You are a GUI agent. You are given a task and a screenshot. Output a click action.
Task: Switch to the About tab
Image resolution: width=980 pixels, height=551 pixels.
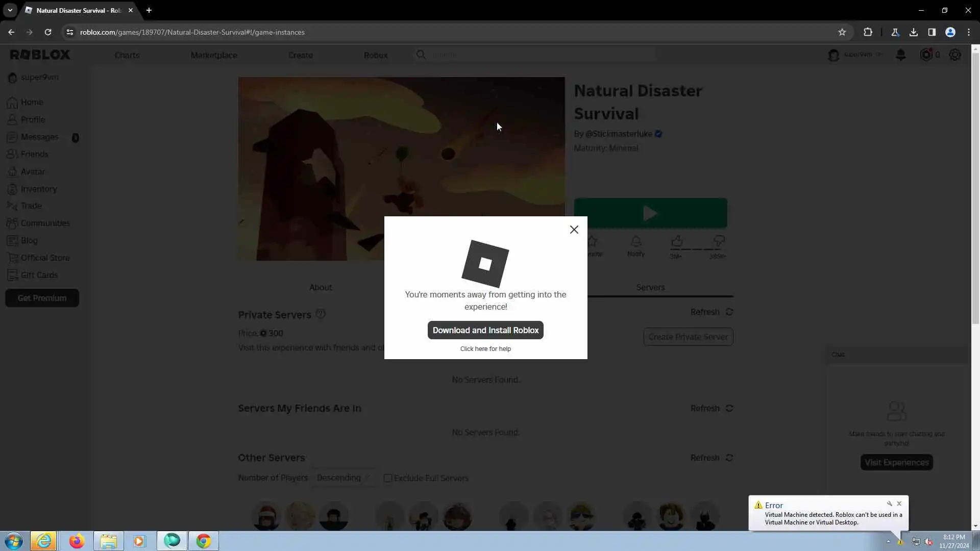[x=321, y=287]
